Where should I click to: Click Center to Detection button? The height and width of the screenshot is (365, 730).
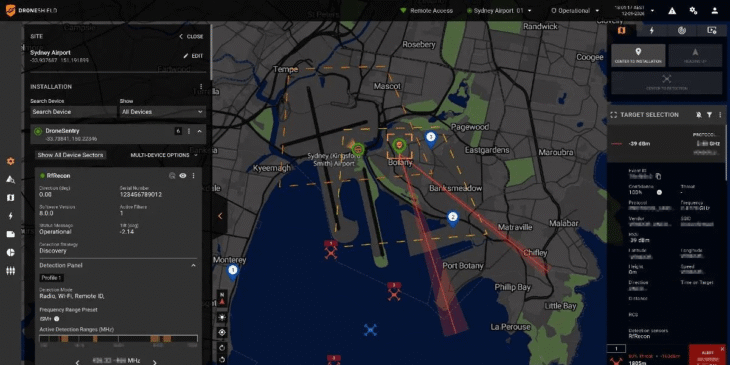[667, 82]
